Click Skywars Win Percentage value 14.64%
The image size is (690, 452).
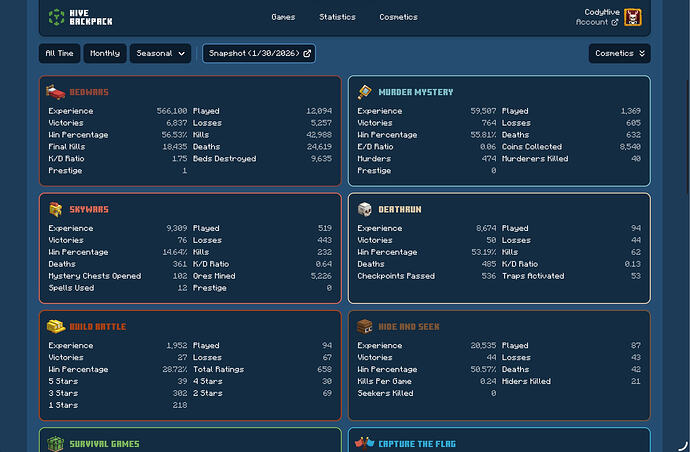pyautogui.click(x=175, y=252)
